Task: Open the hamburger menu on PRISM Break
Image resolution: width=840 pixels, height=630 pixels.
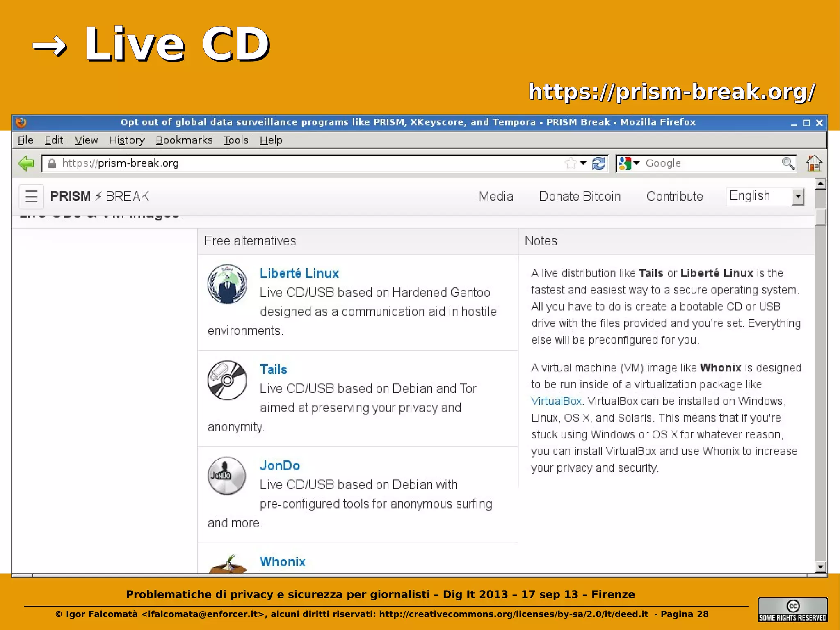Action: 31,196
